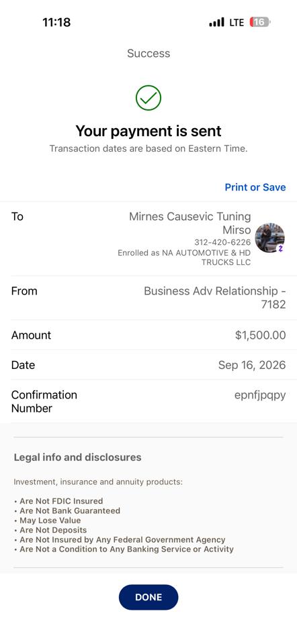This screenshot has height=644, width=297.
Task: Select the confirmation number epnfjpqpy
Action: point(260,396)
